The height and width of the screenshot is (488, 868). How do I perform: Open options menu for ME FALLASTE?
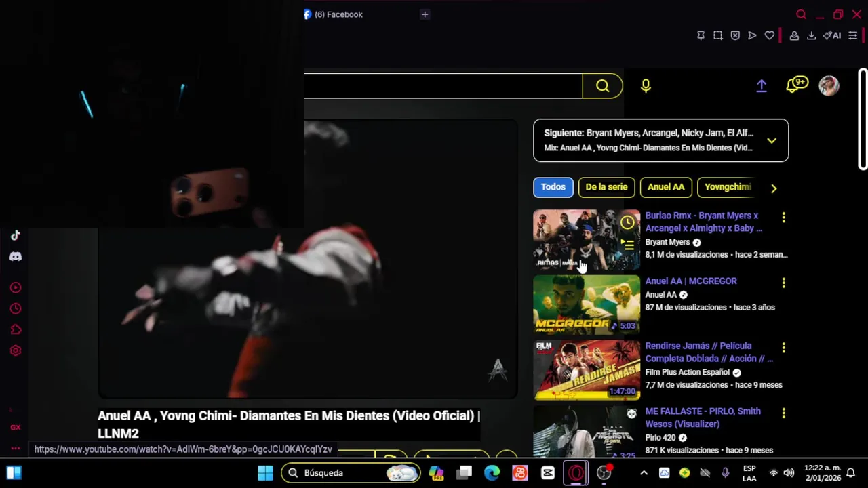[784, 413]
